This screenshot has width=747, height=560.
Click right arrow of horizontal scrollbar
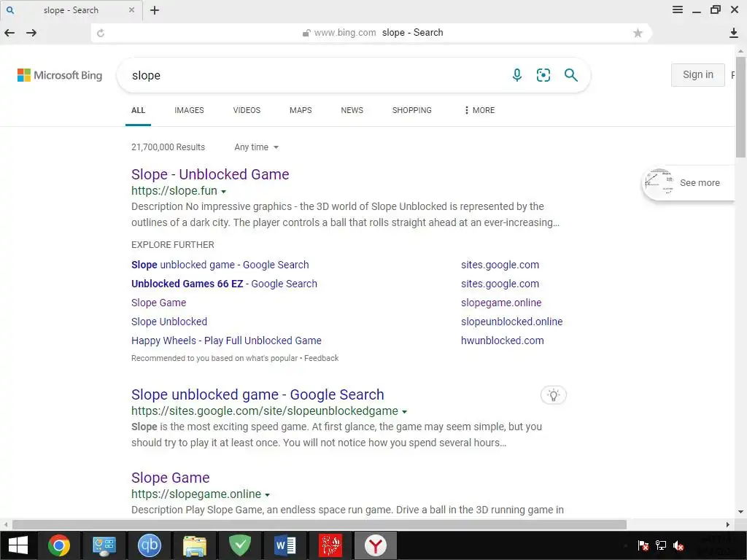pos(728,524)
